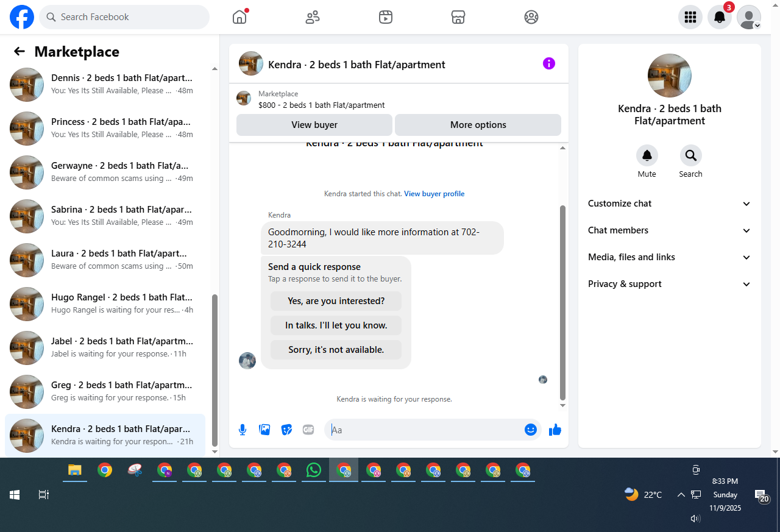
Task: Open the account profile menu
Action: pos(749,17)
